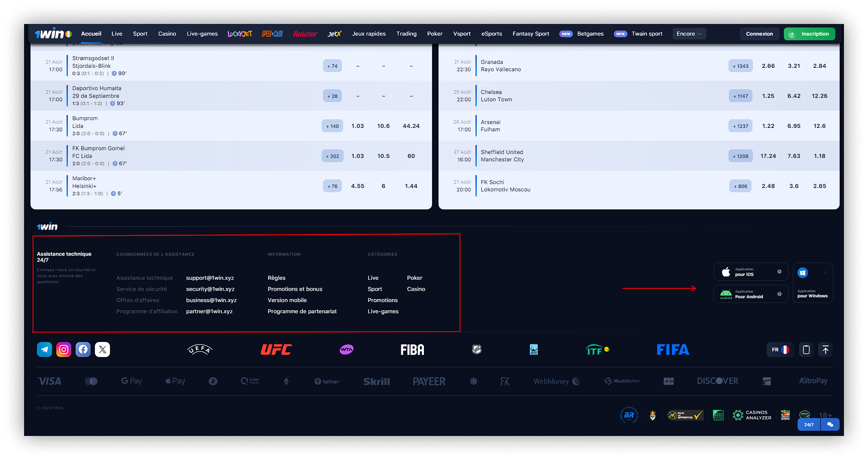Open the support@1win.xyz email link
The height and width of the screenshot is (460, 868).
(210, 278)
